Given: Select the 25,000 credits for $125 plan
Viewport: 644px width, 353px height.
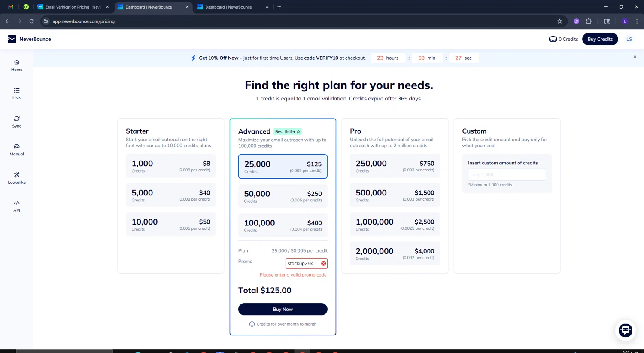Looking at the screenshot, I should tap(283, 166).
